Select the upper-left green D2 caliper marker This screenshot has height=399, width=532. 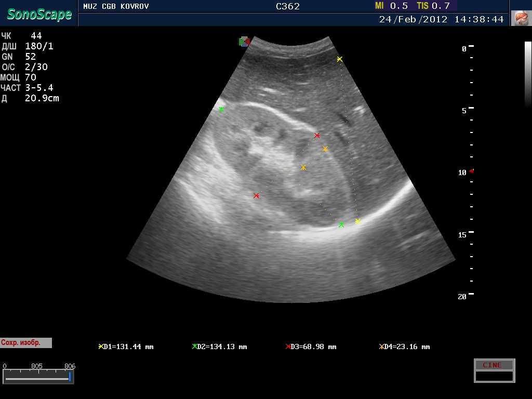click(221, 110)
